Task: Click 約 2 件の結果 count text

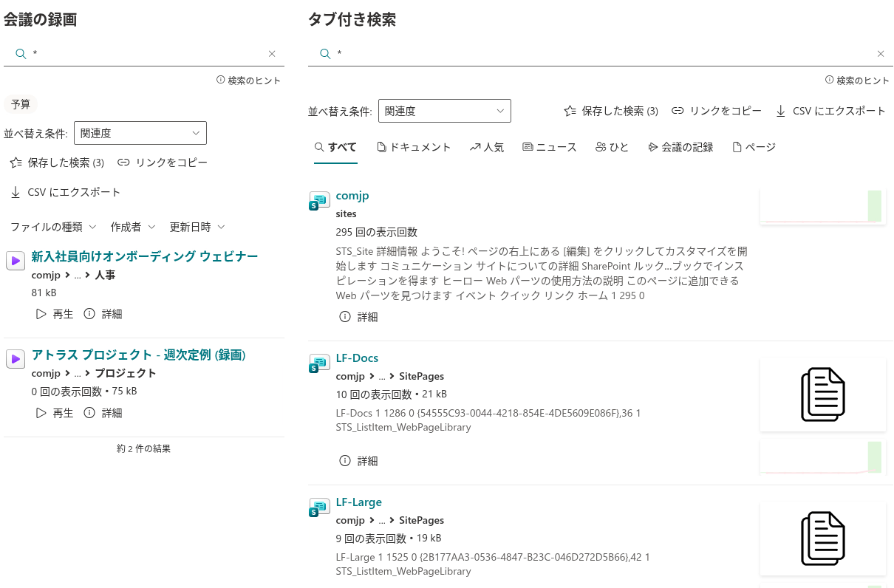Action: [143, 448]
